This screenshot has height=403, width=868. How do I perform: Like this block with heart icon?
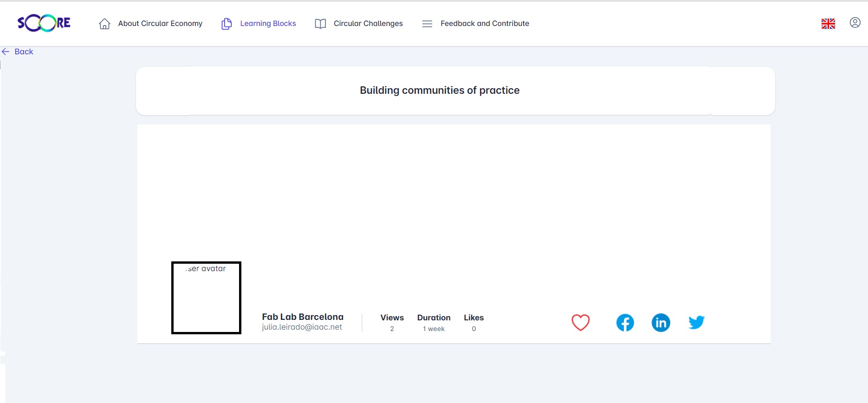coord(580,322)
